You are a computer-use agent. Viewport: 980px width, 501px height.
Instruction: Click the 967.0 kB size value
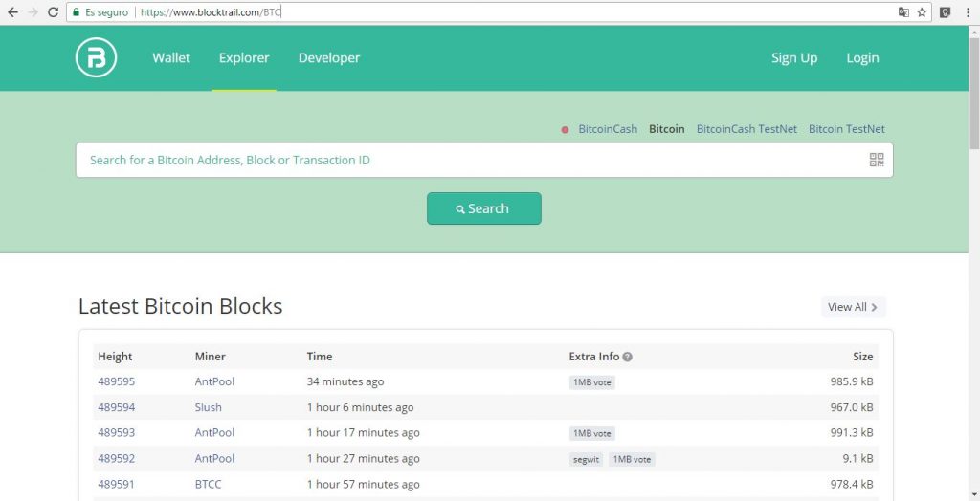click(x=852, y=407)
